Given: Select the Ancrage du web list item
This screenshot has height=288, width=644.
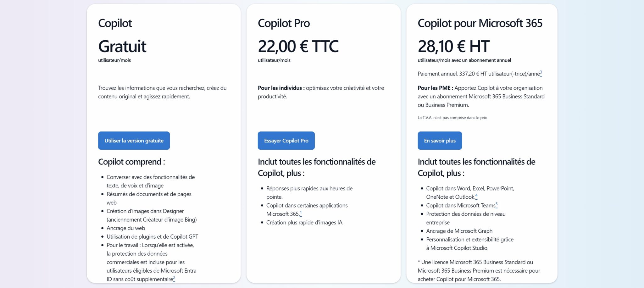Looking at the screenshot, I should [126, 228].
